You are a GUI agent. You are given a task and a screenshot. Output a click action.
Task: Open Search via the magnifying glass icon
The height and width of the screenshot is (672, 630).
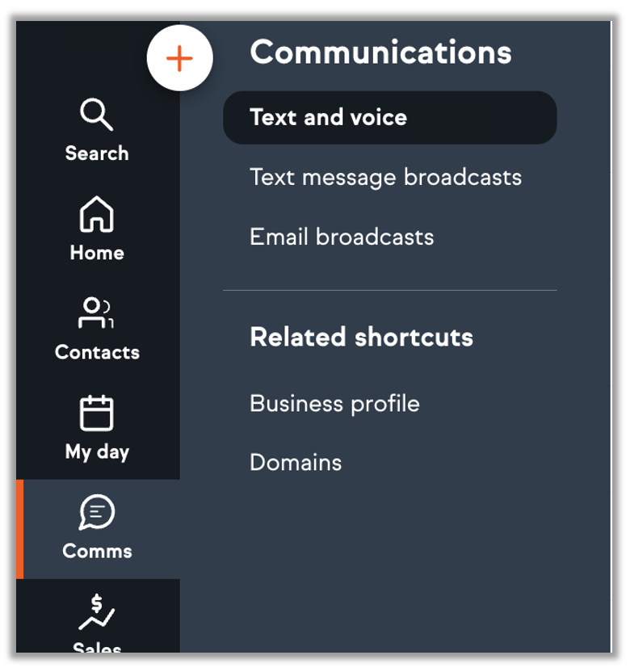(x=97, y=115)
